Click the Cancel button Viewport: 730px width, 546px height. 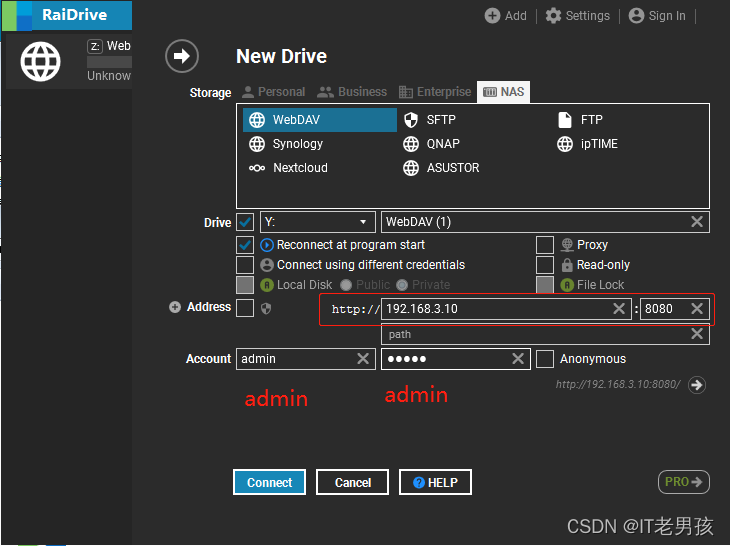pyautogui.click(x=352, y=482)
